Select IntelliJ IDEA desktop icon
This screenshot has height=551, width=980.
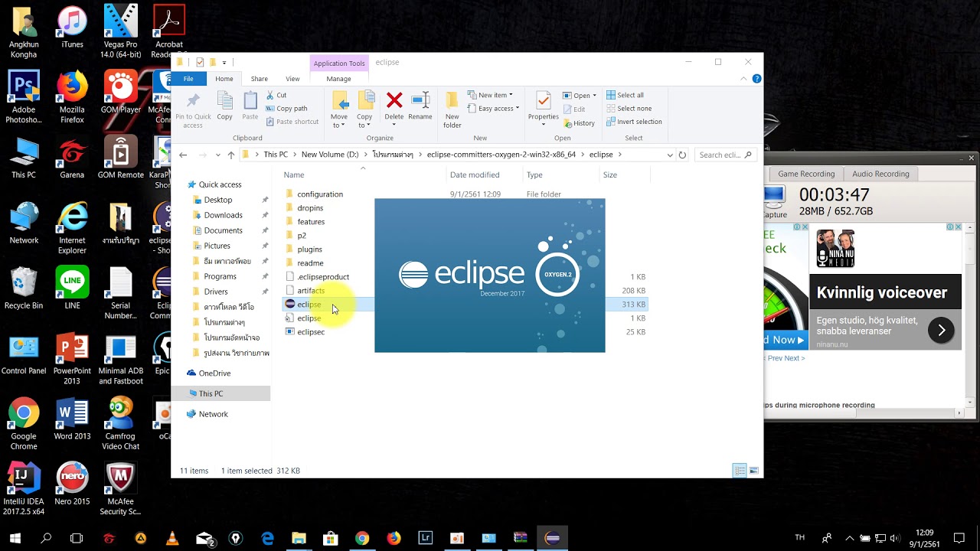[24, 488]
